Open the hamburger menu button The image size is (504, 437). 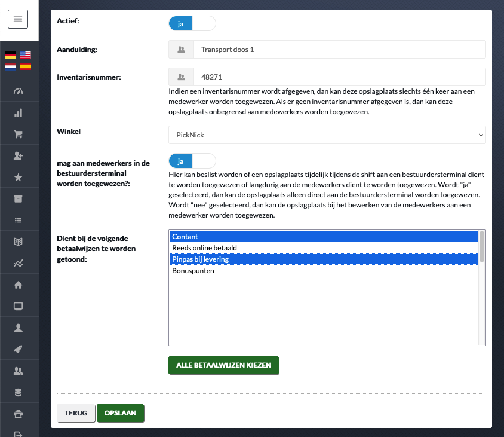click(18, 19)
